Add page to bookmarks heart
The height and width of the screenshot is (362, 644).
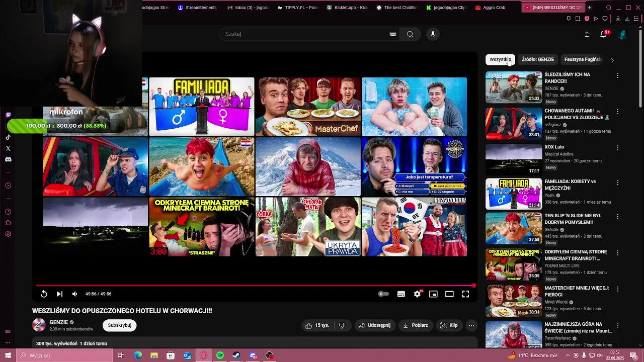[605, 19]
